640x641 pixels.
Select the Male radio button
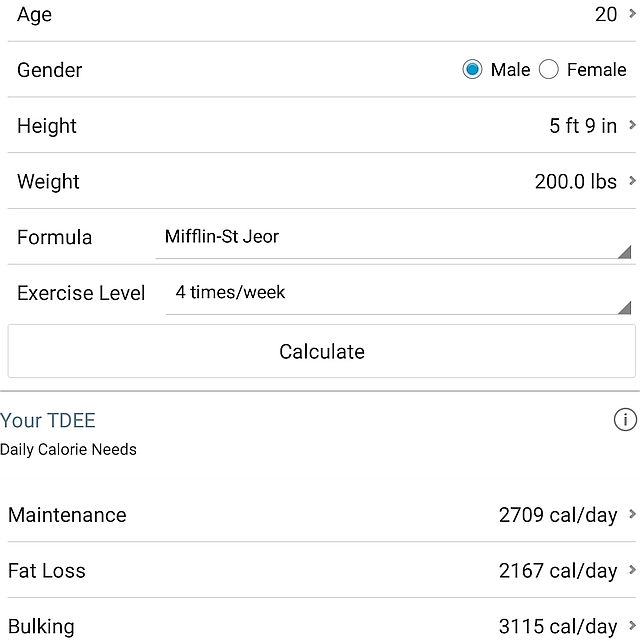pyautogui.click(x=472, y=69)
